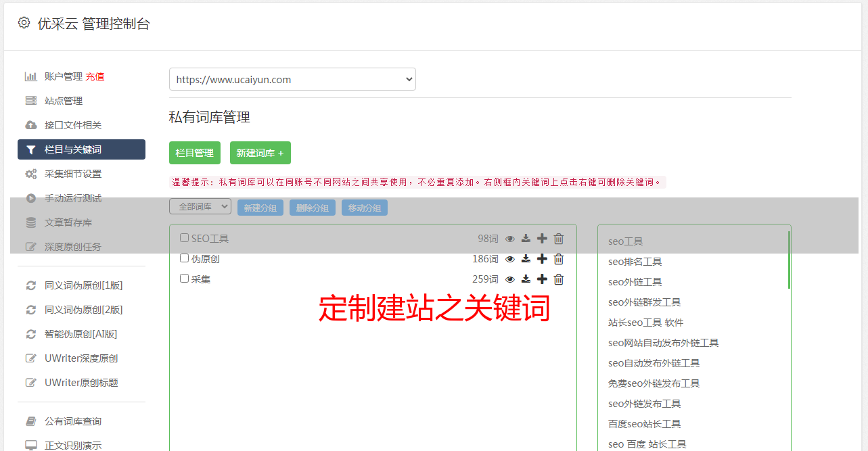Viewport: 868px width, 451px height.
Task: Click trash icon in 采集 row
Action: 559,279
